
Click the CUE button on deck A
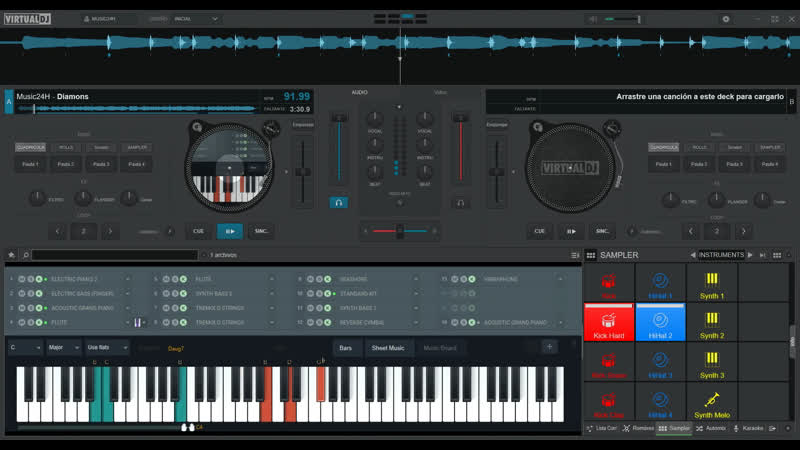tap(198, 231)
